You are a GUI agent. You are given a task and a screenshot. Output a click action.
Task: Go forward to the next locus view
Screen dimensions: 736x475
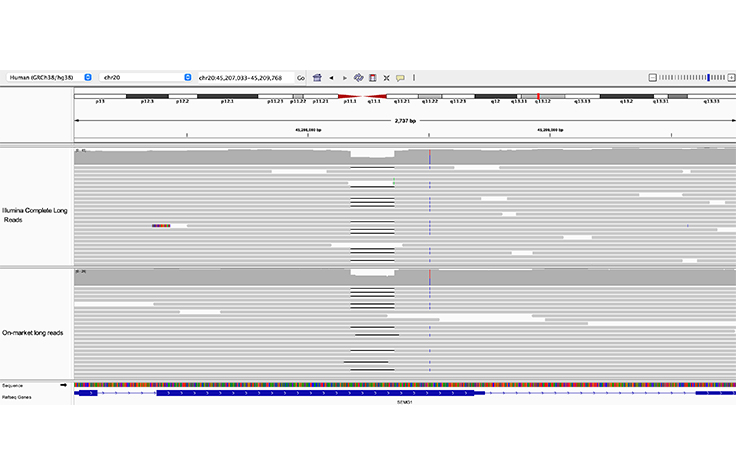(x=344, y=77)
